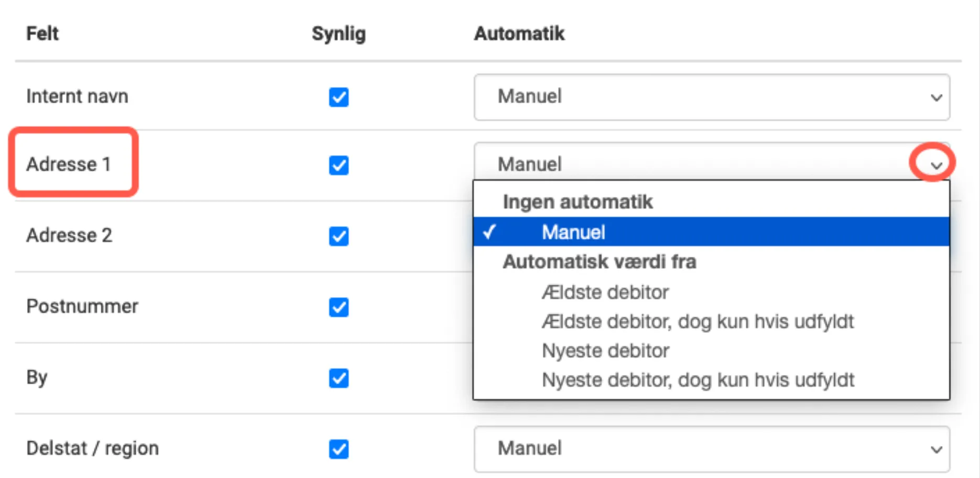Enable the Synlig checkbox for Delstat / region

339,449
